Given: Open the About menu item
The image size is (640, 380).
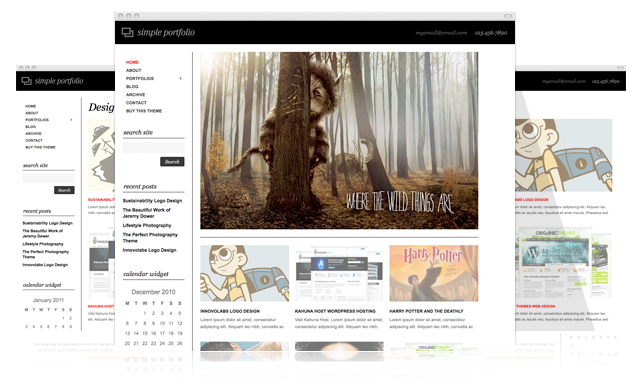Looking at the screenshot, I should (133, 70).
